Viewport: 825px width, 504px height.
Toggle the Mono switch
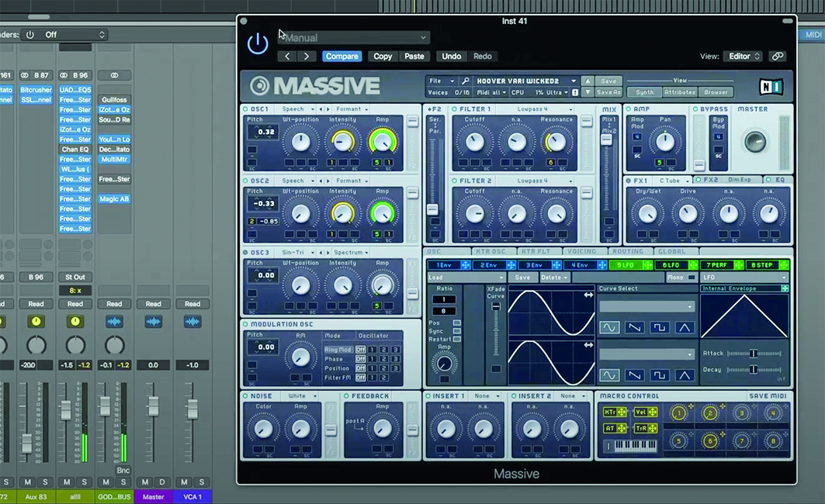coord(692,278)
